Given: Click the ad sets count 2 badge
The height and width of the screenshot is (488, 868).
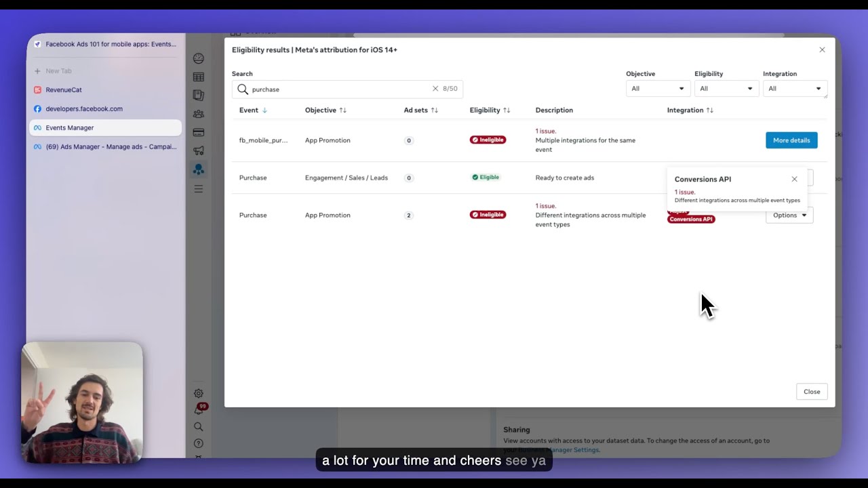Looking at the screenshot, I should [408, 216].
